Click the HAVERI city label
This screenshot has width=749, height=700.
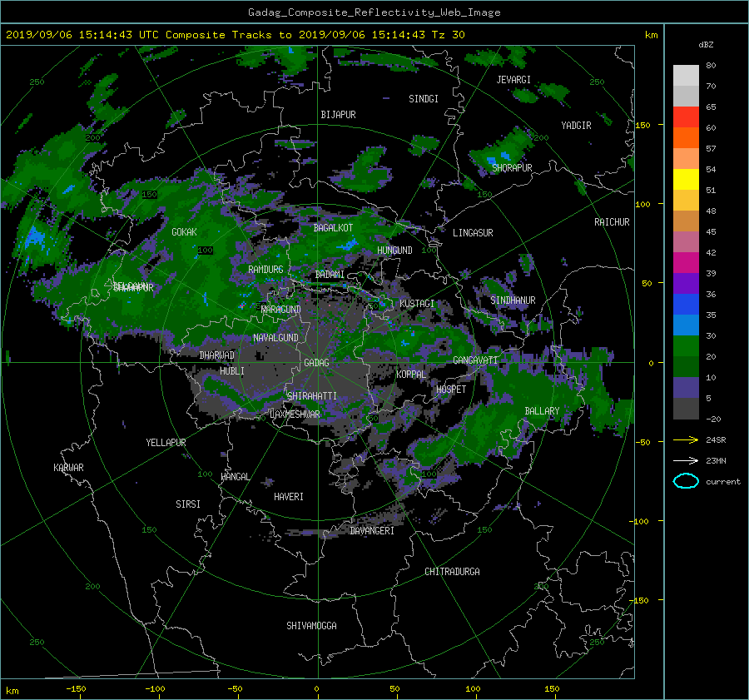pos(289,497)
